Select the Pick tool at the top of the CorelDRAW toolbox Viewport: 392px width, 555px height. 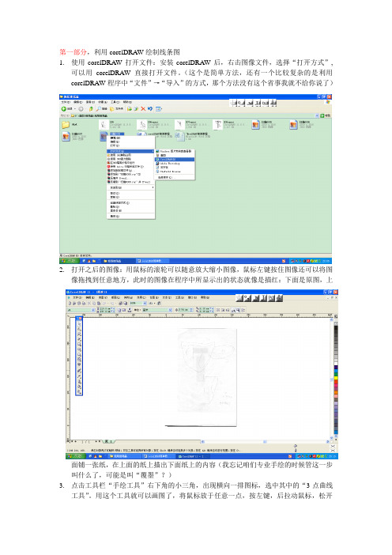79,323
